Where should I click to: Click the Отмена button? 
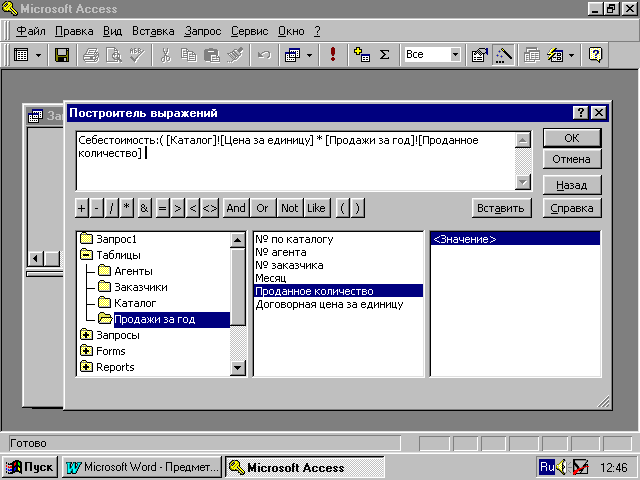[572, 159]
